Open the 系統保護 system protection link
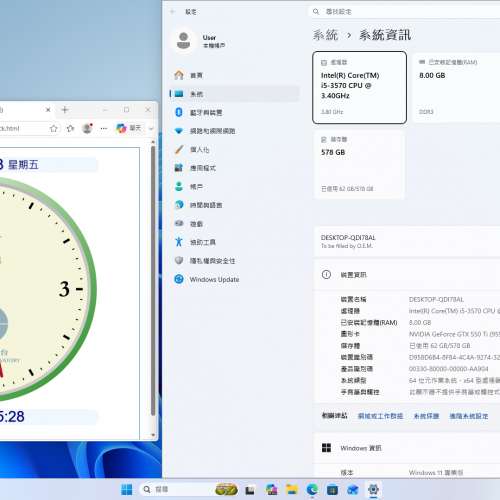 coord(426,416)
